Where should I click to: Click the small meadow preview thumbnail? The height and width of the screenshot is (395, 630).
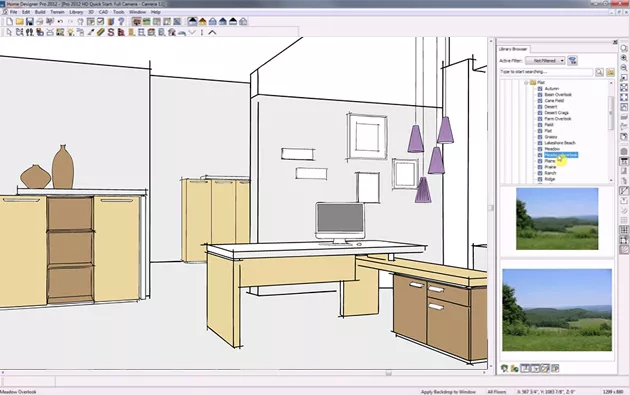tap(557, 219)
